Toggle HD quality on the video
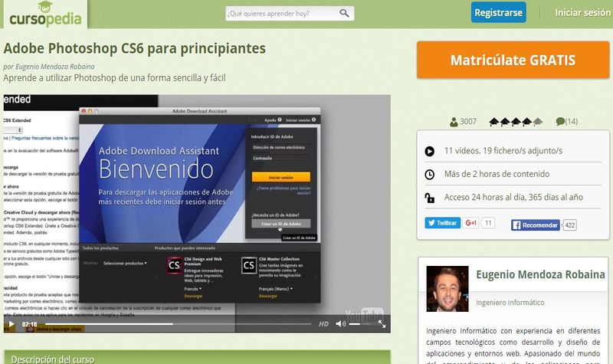 pos(323,324)
